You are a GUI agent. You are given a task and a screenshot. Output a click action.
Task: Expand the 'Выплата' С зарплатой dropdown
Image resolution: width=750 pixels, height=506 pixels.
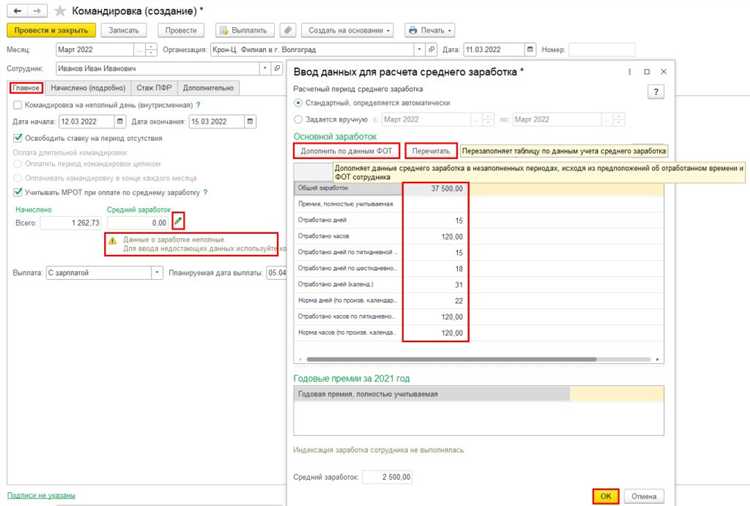point(157,273)
